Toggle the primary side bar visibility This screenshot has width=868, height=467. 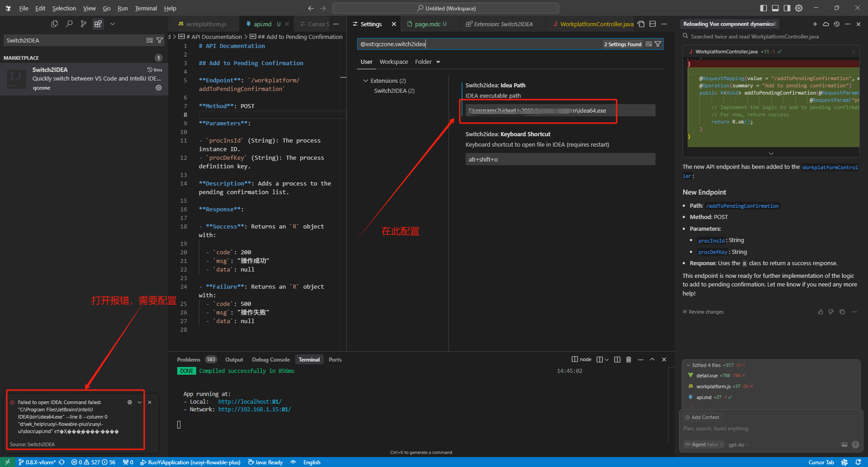pos(763,8)
